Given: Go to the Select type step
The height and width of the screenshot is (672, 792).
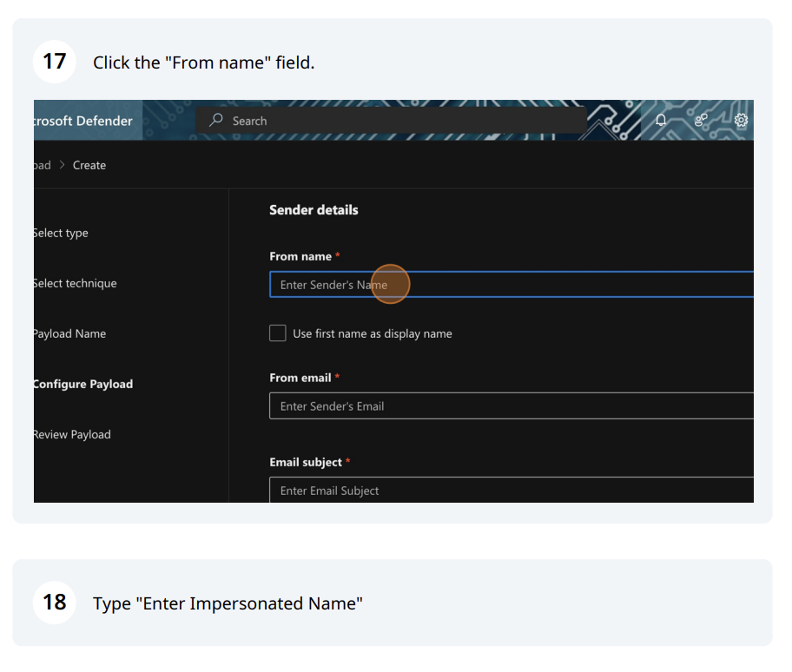Looking at the screenshot, I should pos(61,233).
